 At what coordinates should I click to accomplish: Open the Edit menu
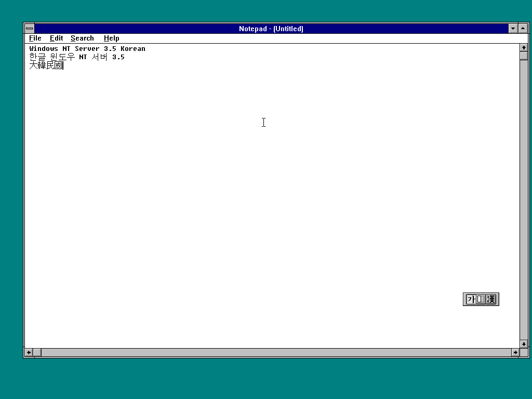[x=56, y=38]
